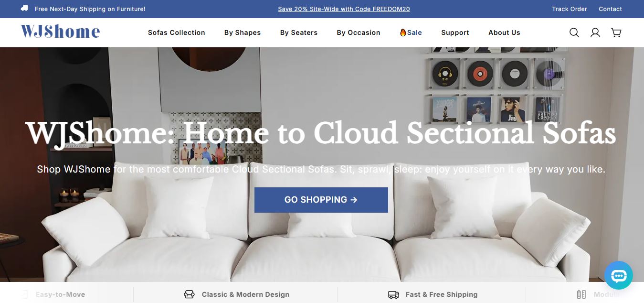
Task: Click the GO SHOPPING button
Action: pos(321,200)
